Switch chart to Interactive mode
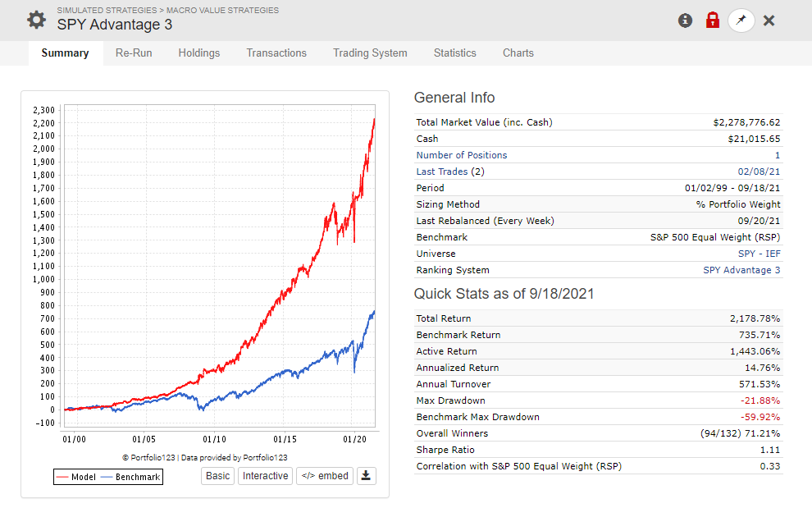812x508 pixels. pos(265,476)
